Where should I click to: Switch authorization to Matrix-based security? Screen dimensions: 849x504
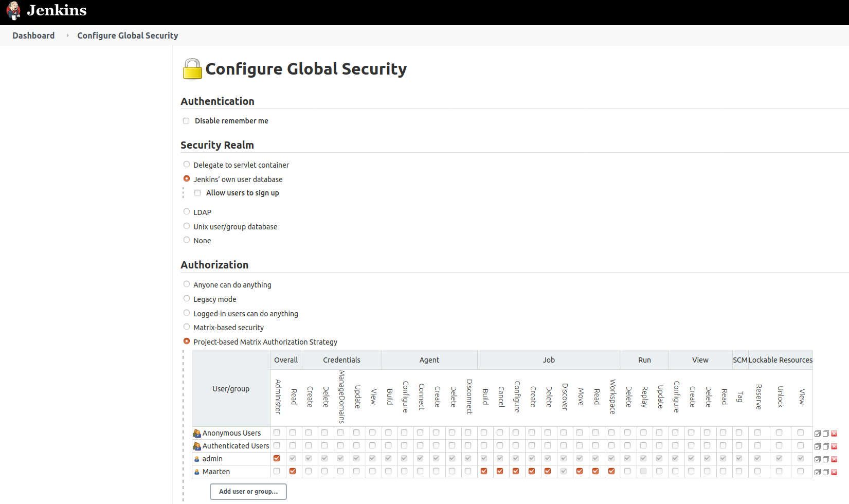(186, 327)
